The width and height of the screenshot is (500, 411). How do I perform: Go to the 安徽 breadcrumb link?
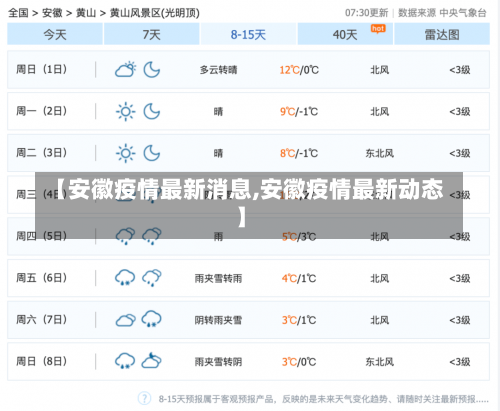click(52, 13)
